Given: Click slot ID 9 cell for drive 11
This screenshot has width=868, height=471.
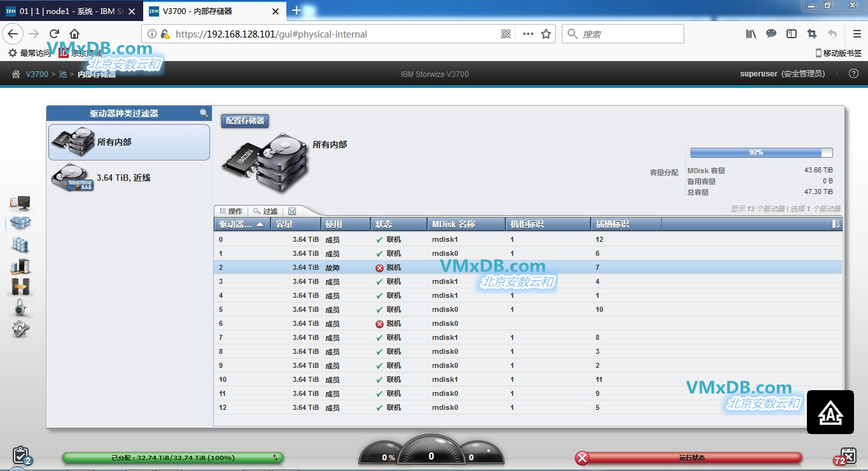Looking at the screenshot, I should pyautogui.click(x=598, y=394).
